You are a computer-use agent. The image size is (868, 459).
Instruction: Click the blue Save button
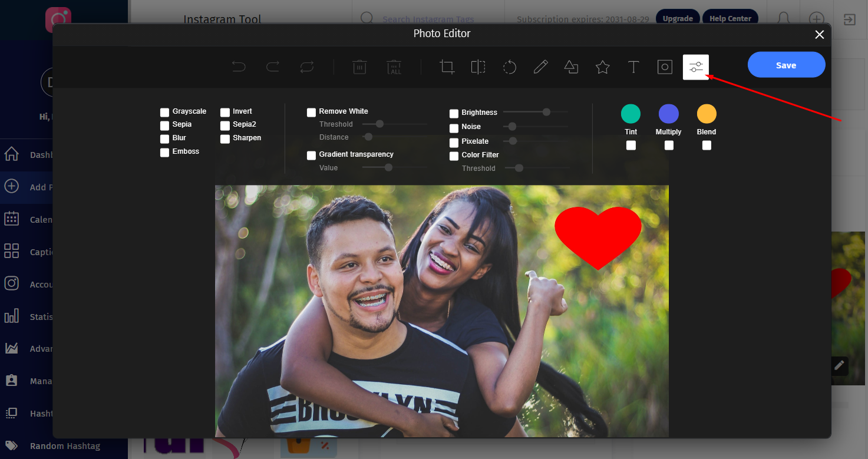[x=786, y=65]
